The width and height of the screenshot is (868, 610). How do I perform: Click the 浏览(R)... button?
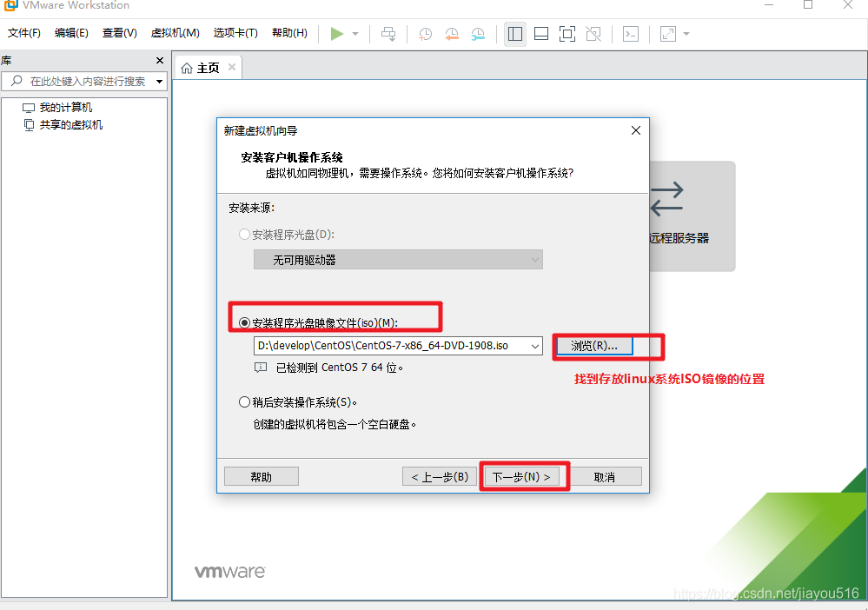pyautogui.click(x=594, y=346)
